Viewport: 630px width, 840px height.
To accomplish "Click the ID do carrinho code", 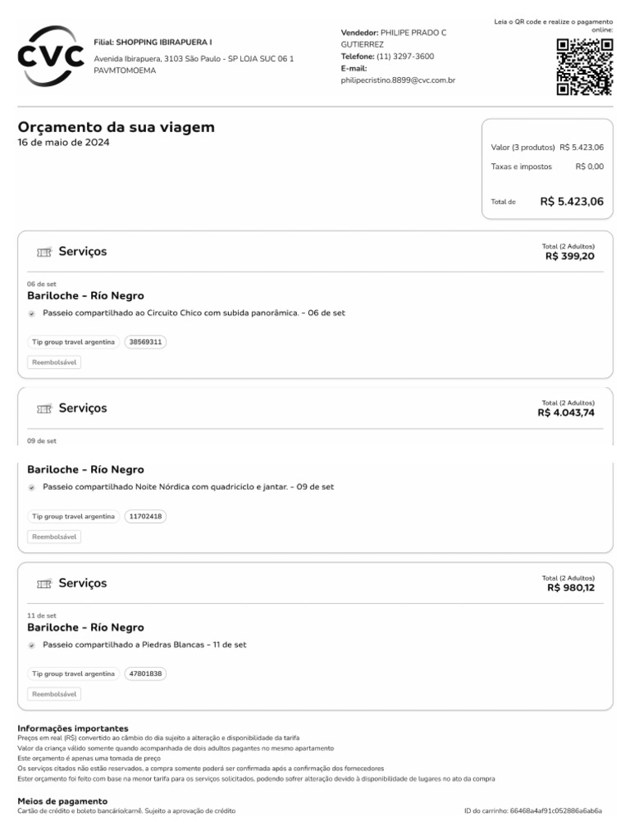I will (555, 811).
